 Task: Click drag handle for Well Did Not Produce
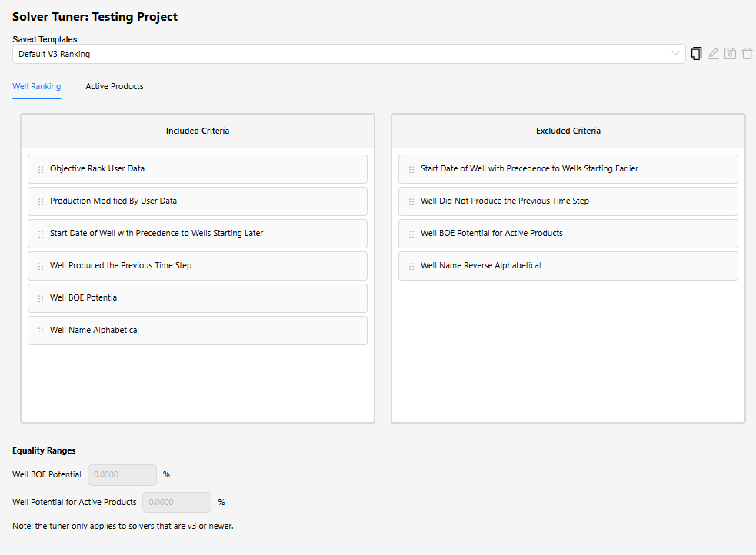(411, 201)
